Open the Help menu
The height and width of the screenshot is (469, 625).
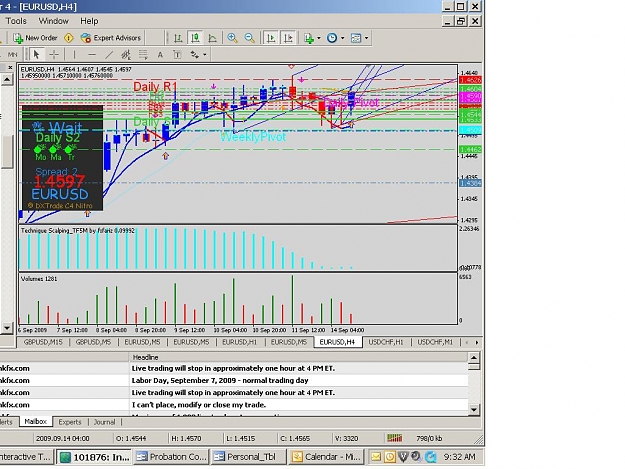(89, 21)
